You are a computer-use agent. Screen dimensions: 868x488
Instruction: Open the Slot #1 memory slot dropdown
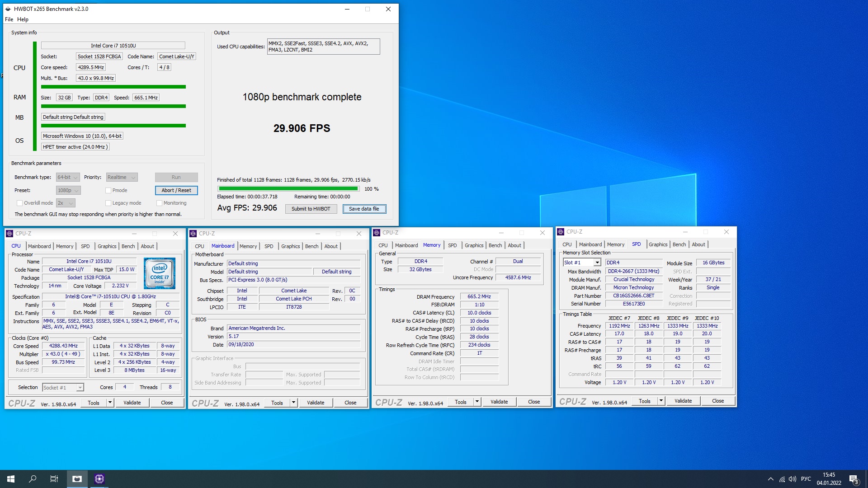click(x=582, y=263)
